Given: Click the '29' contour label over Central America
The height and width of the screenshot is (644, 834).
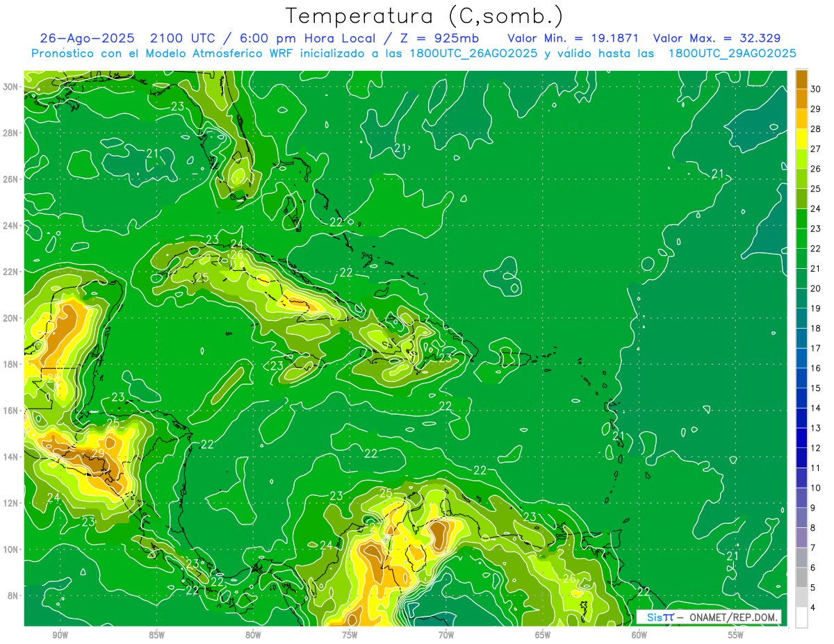Looking at the screenshot, I should click(98, 452).
